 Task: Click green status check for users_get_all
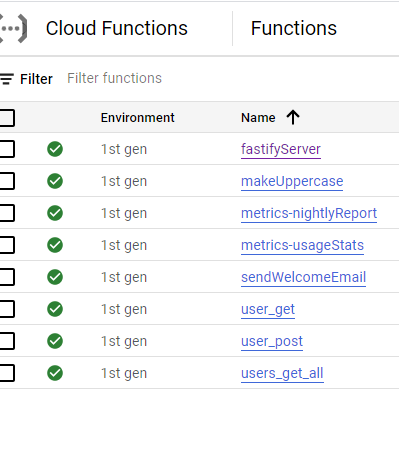tap(55, 373)
